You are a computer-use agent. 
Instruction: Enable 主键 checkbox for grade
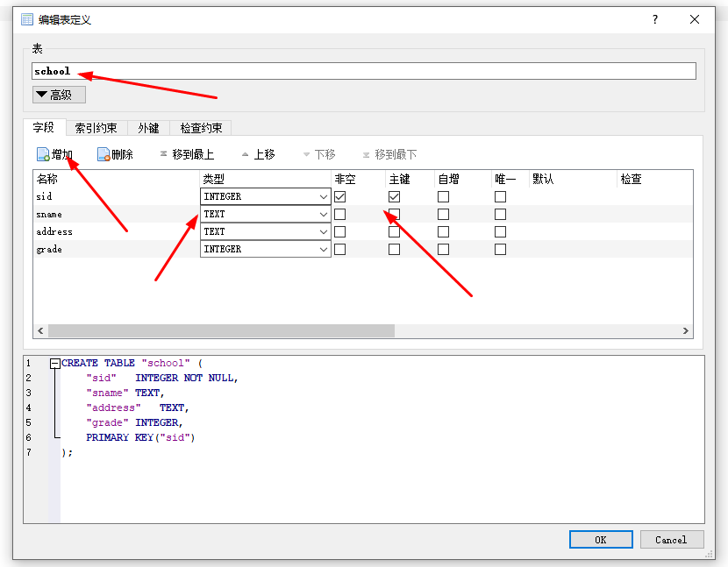394,249
